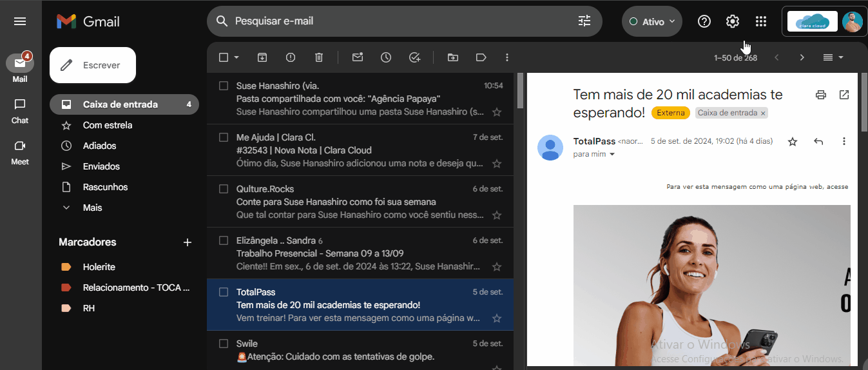Snooze email with clock icon

[x=386, y=57]
